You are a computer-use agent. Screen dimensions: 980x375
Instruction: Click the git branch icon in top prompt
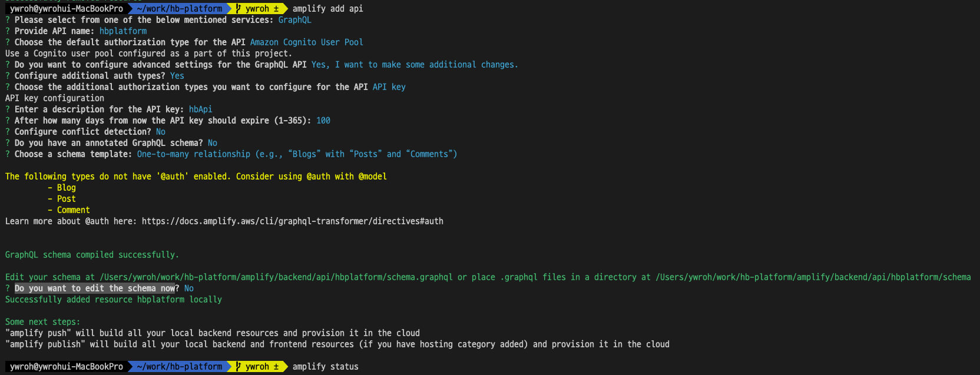coord(239,9)
